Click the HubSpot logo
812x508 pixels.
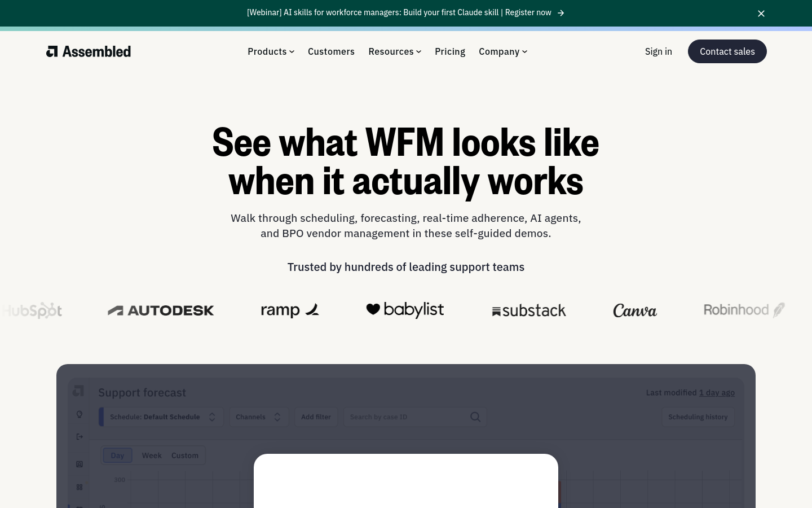[x=32, y=310]
